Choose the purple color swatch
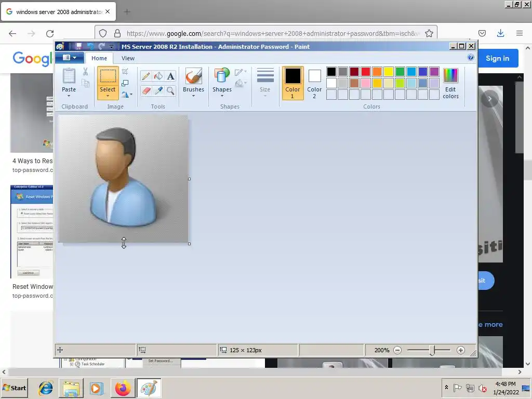The width and height of the screenshot is (532, 399). [x=434, y=72]
